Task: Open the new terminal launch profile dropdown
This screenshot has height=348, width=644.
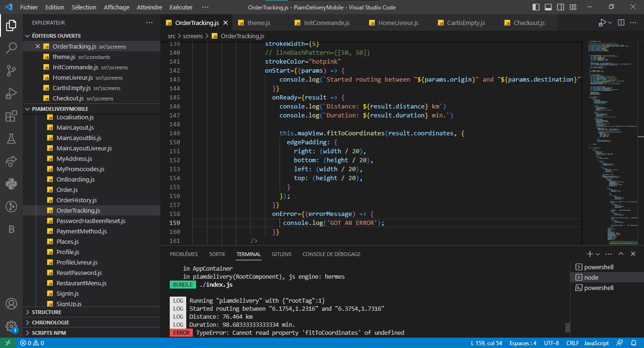Action: pyautogui.click(x=598, y=254)
